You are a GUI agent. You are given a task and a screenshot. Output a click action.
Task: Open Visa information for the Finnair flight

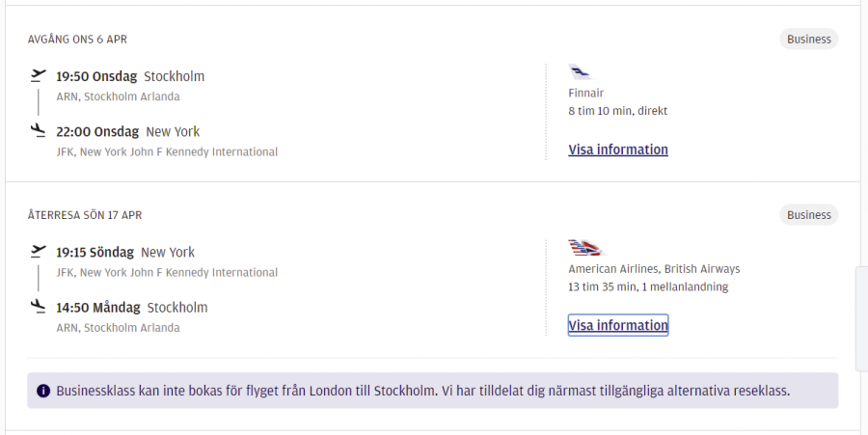click(x=618, y=150)
